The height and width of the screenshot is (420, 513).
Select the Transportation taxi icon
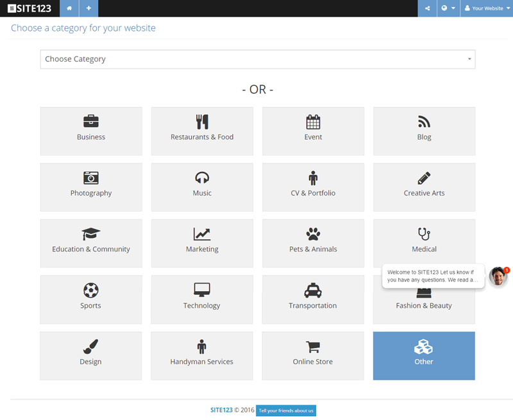coord(313,290)
